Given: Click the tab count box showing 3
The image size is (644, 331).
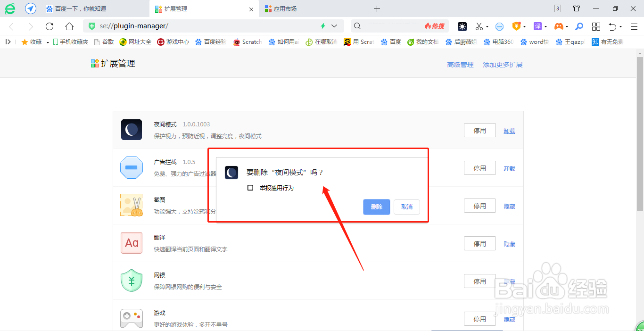Looking at the screenshot, I should click(x=558, y=8).
